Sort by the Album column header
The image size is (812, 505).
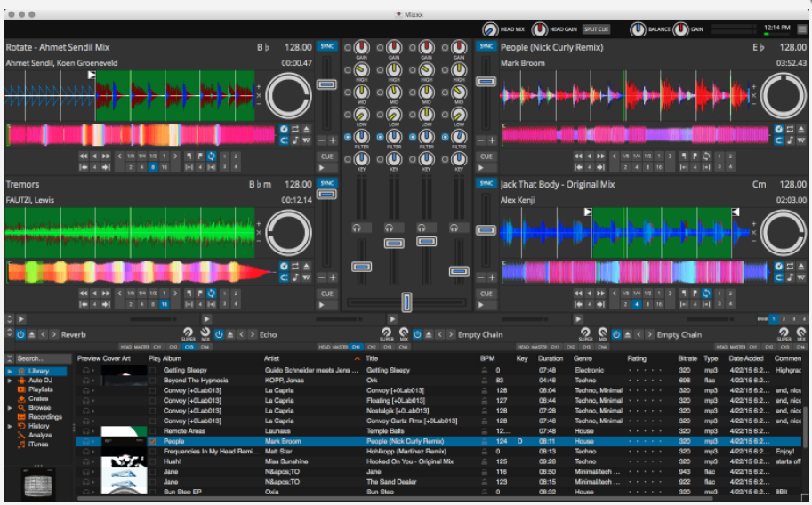click(x=172, y=358)
